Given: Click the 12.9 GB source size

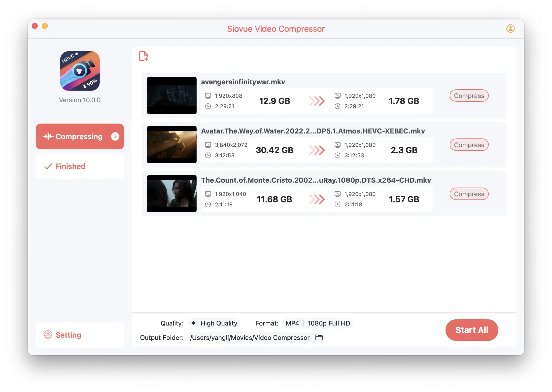Looking at the screenshot, I should [x=275, y=101].
